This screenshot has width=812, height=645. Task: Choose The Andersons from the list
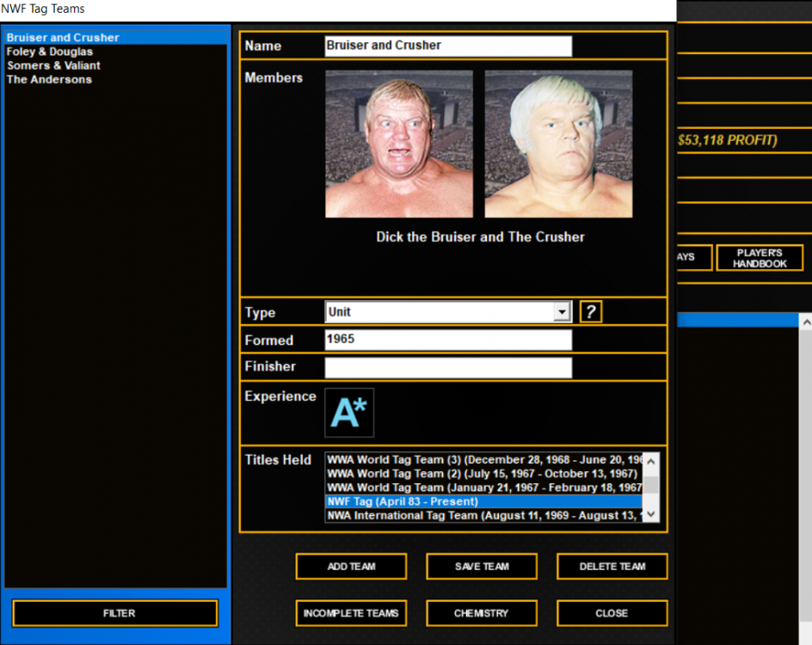[x=49, y=79]
